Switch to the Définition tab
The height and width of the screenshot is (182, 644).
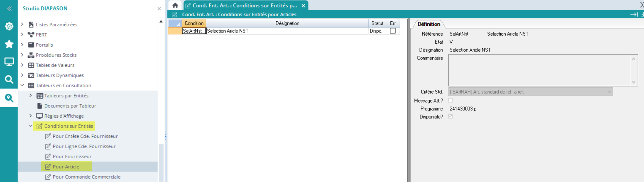pyautogui.click(x=428, y=24)
